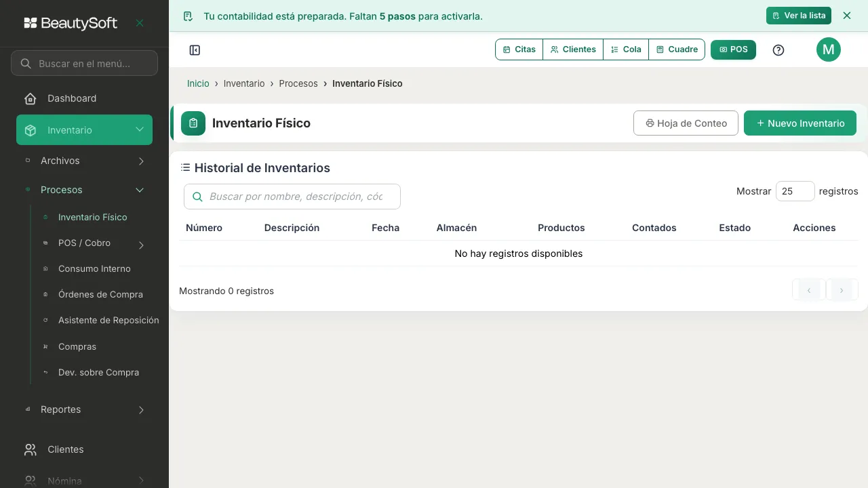Click the Mostrar registros count field
The width and height of the screenshot is (868, 488).
click(795, 191)
